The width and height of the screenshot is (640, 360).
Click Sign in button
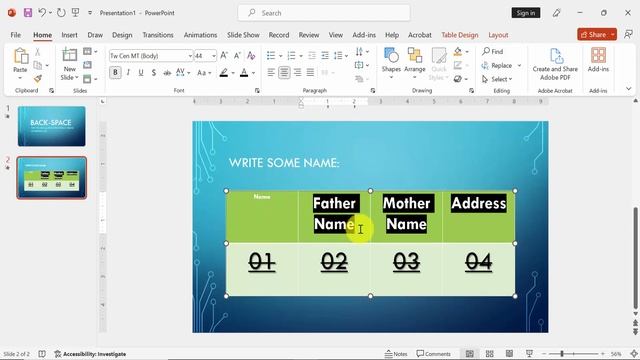[x=526, y=13]
